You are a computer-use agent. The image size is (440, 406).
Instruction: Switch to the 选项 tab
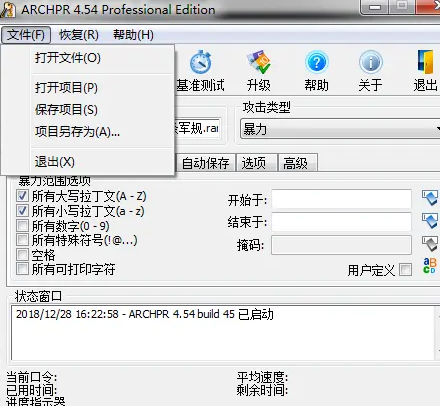tap(256, 163)
